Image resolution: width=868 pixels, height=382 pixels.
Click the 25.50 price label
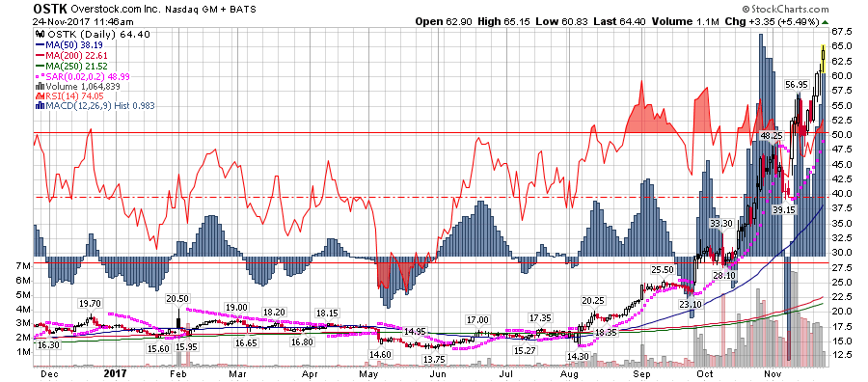[662, 269]
